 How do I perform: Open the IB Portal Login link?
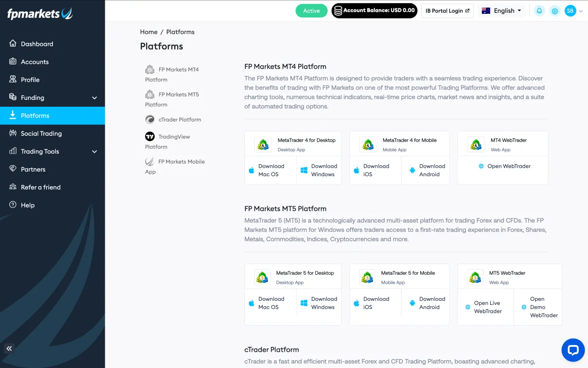coord(447,11)
